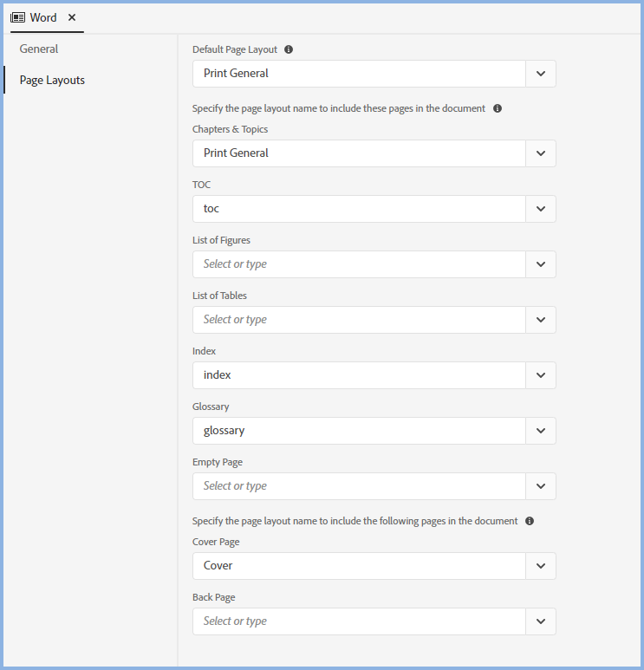Open the Back Page dropdown arrow

pyautogui.click(x=541, y=621)
